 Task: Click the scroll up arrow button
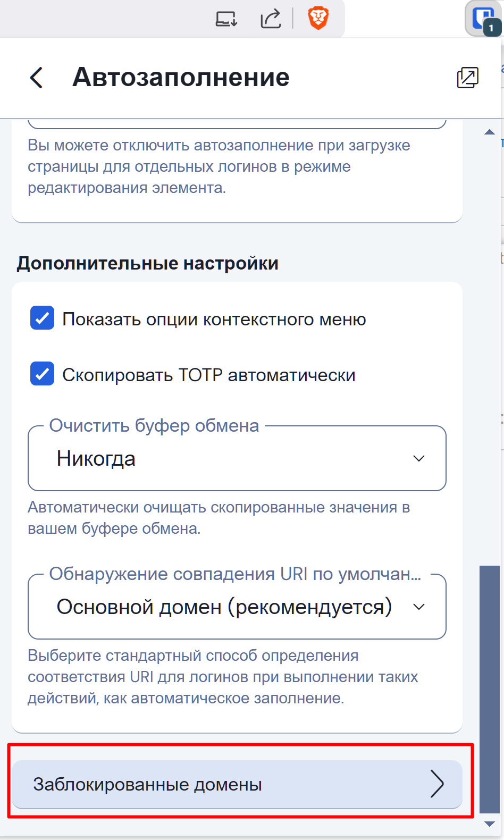pos(490,132)
